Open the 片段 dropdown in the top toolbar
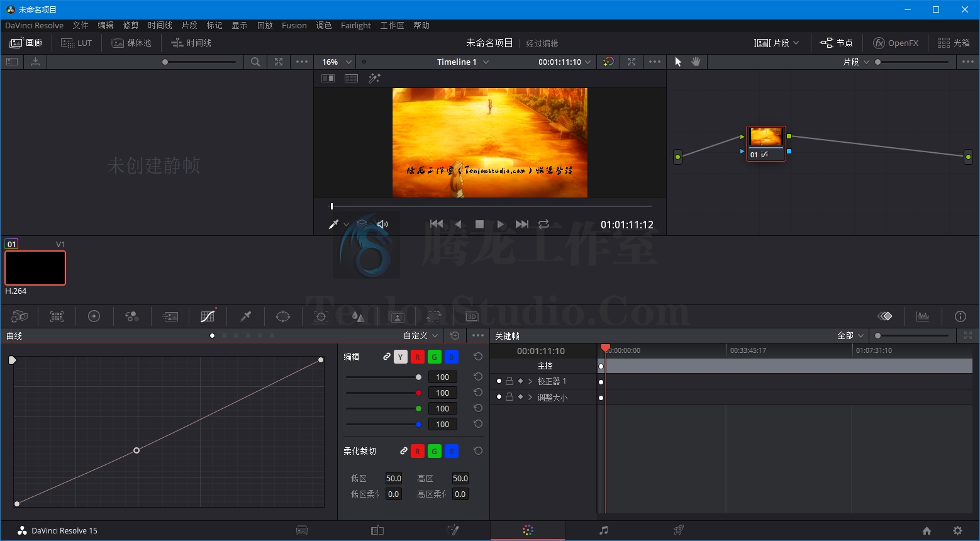Screen dimensions: 980x541 [777, 43]
